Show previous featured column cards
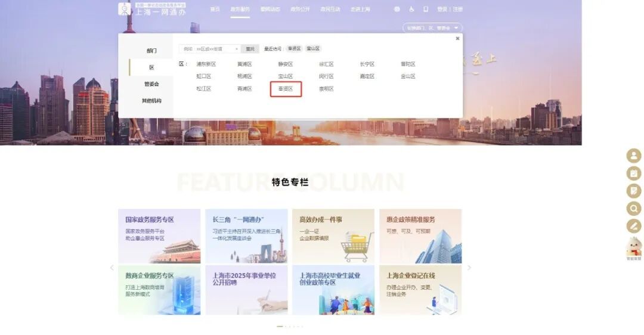 point(112,268)
